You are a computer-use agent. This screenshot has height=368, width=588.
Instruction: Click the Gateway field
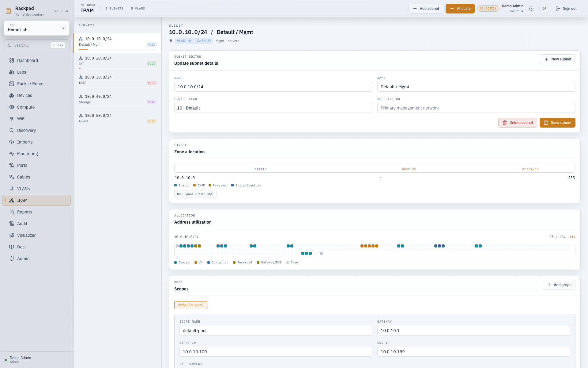pos(473,331)
